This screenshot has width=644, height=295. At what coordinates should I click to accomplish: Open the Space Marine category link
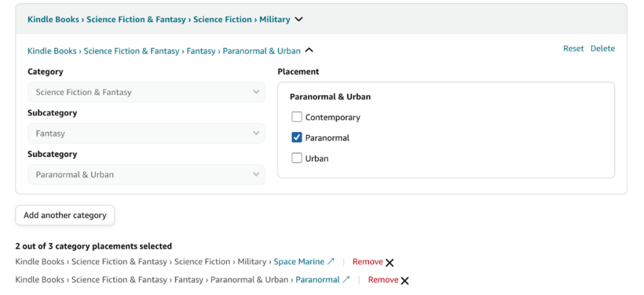coord(299,262)
